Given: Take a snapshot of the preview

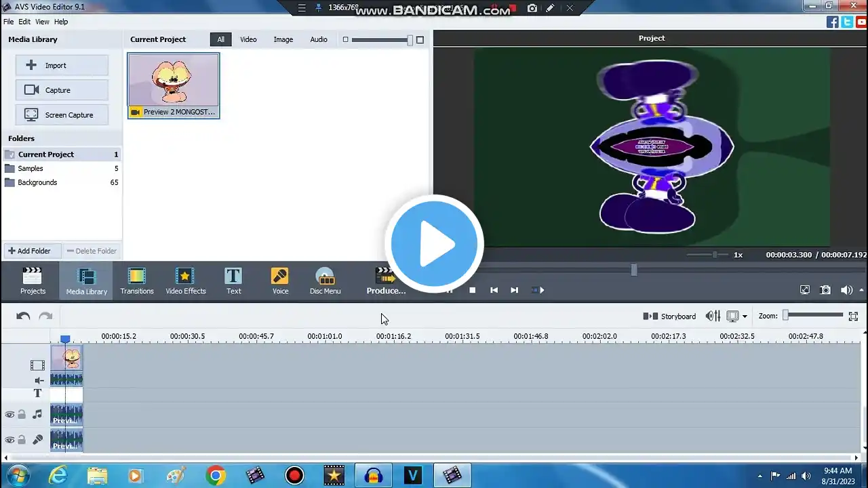Looking at the screenshot, I should [x=825, y=290].
